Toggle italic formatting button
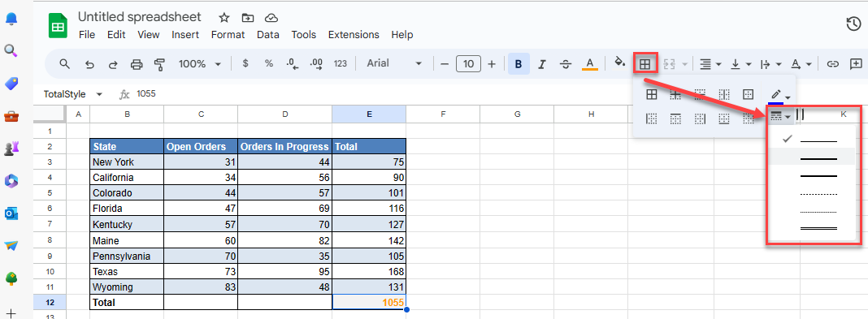Viewport: 868px width, 319px height. 542,64
